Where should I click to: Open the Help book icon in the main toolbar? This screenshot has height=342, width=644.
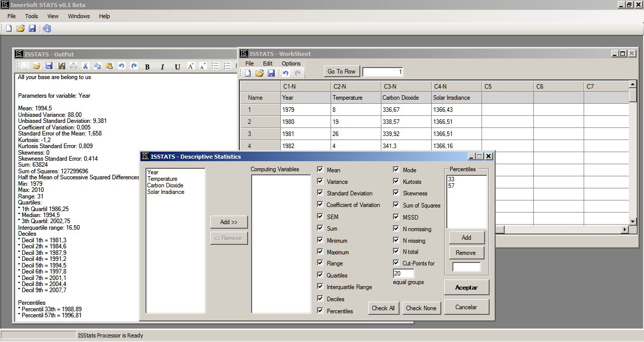[47, 29]
